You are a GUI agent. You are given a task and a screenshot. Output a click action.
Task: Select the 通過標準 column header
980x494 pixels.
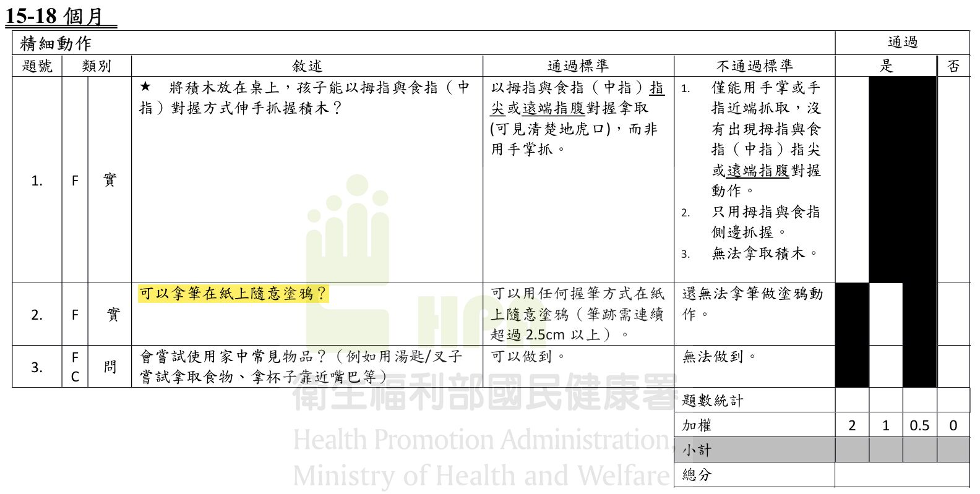click(578, 66)
